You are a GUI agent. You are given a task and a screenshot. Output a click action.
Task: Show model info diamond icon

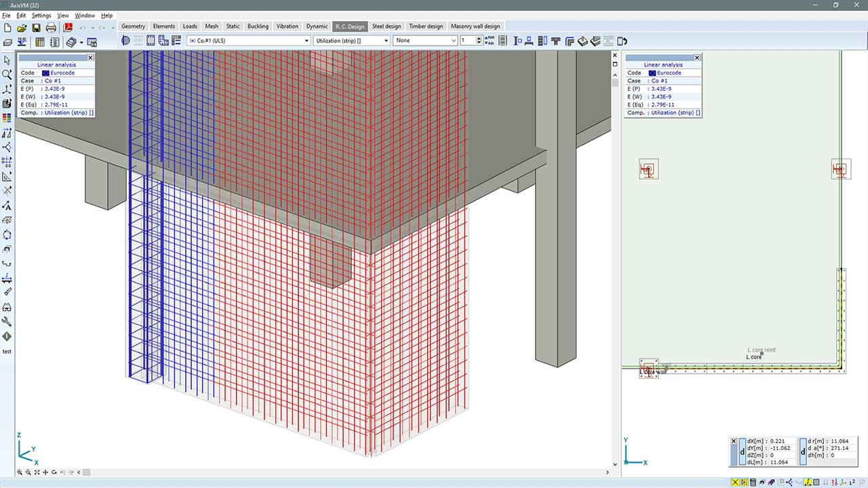[x=7, y=336]
